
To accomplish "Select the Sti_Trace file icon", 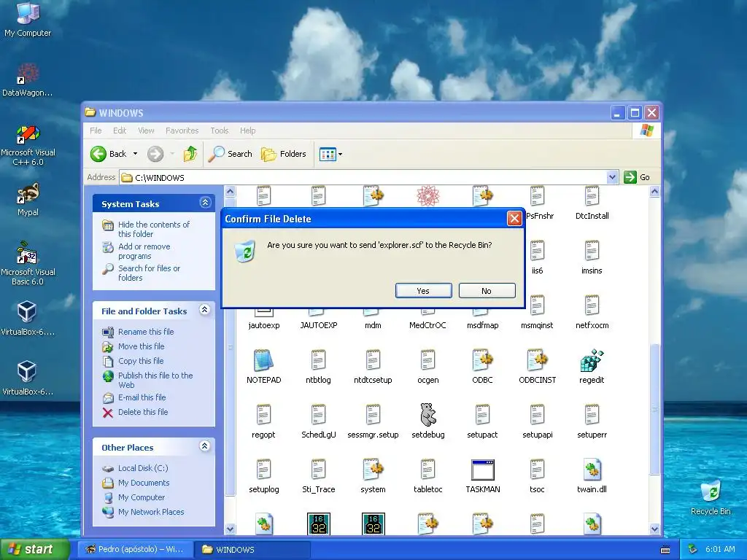I will click(x=318, y=470).
